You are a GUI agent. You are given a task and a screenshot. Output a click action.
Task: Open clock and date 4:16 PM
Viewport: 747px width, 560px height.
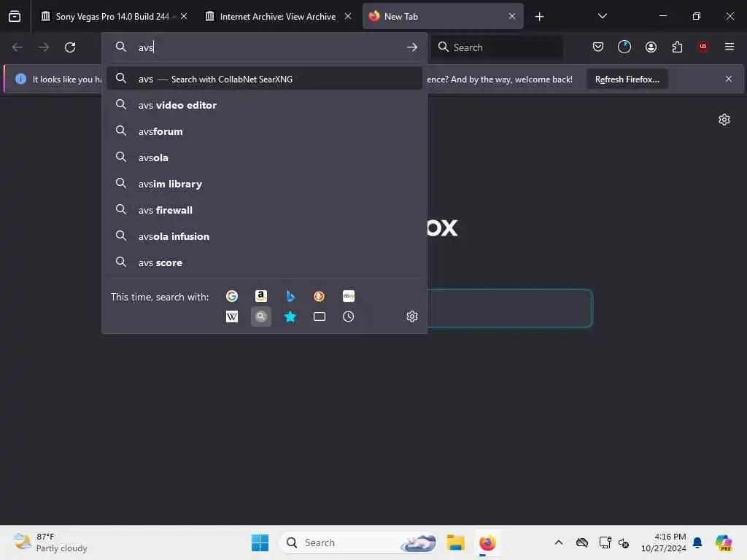663,542
